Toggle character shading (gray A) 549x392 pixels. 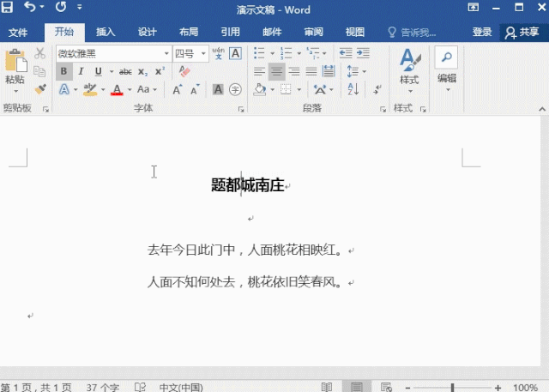click(218, 89)
